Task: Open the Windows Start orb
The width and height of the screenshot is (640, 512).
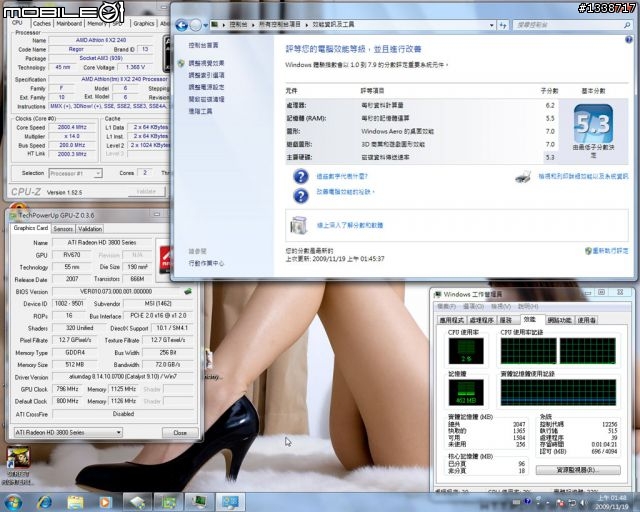Action: point(13,502)
